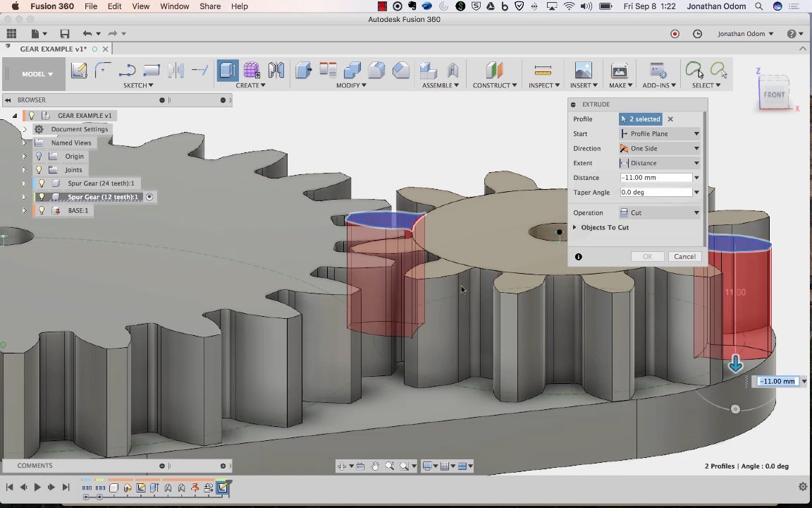Click the Taper Angle input field
812x508 pixels.
[x=656, y=192]
